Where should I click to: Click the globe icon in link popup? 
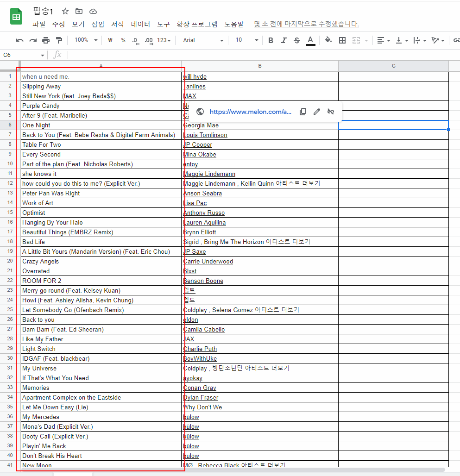pos(200,112)
